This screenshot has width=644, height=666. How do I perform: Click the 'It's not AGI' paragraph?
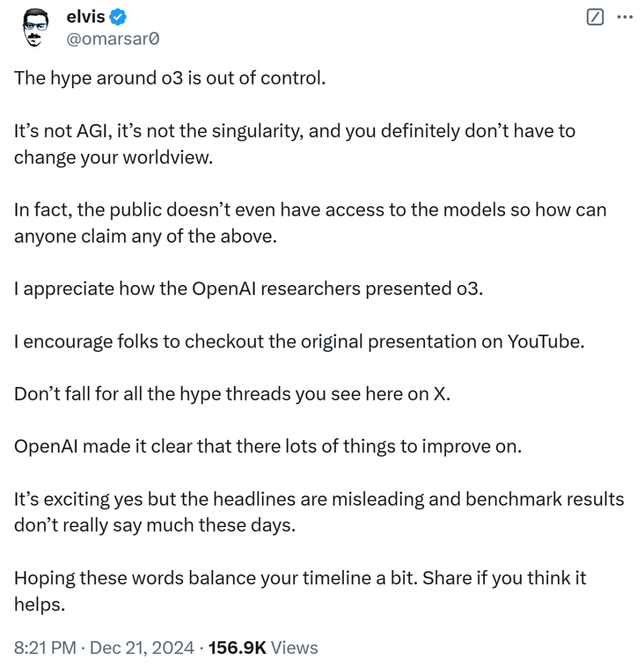(295, 144)
